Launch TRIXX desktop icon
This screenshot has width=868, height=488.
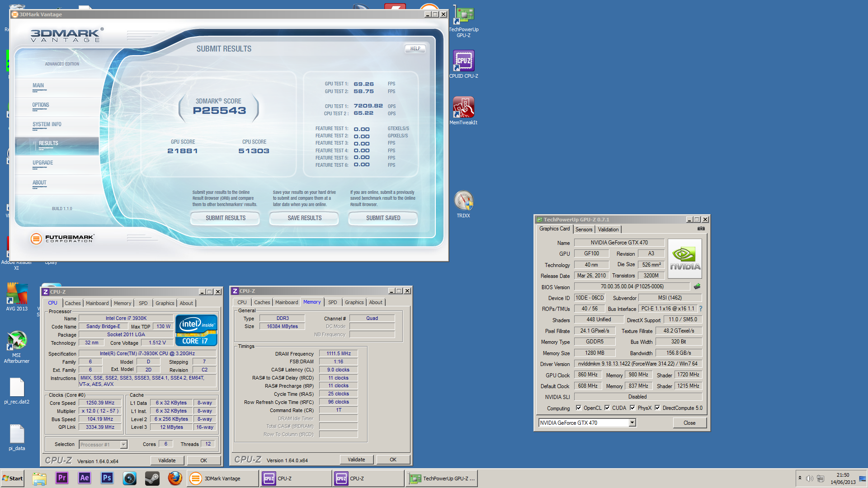(463, 204)
